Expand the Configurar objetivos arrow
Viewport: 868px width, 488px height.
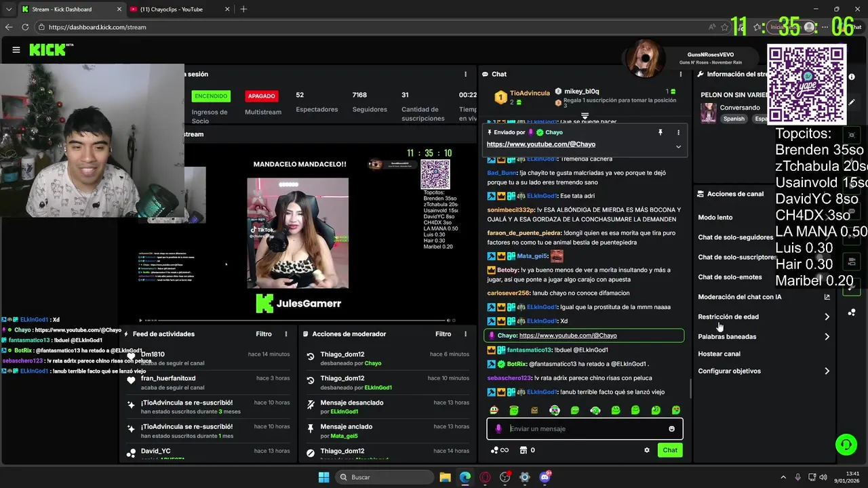827,371
